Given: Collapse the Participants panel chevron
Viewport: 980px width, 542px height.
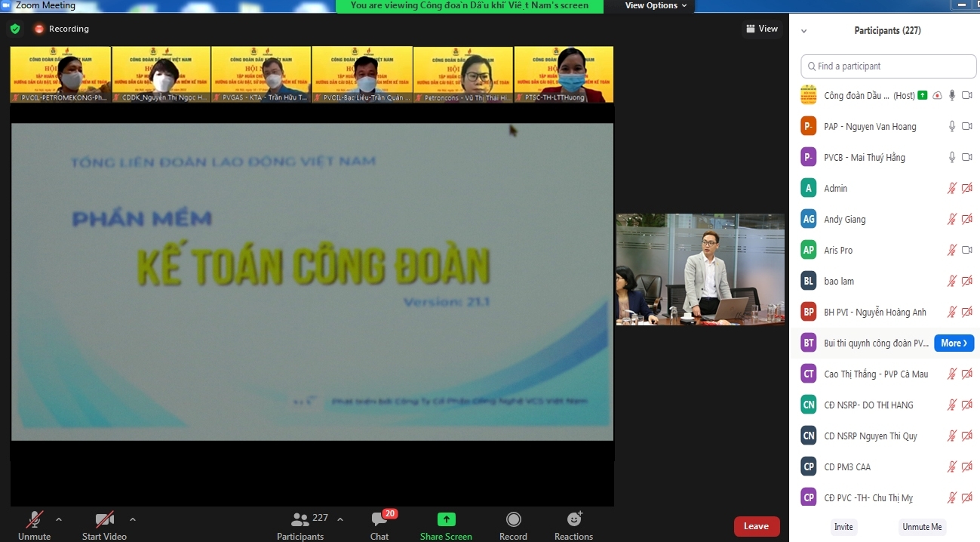Looking at the screenshot, I should pyautogui.click(x=804, y=31).
